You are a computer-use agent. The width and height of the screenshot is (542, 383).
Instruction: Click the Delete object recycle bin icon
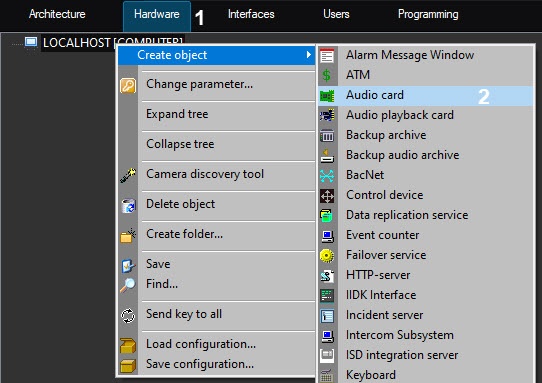[x=128, y=205]
